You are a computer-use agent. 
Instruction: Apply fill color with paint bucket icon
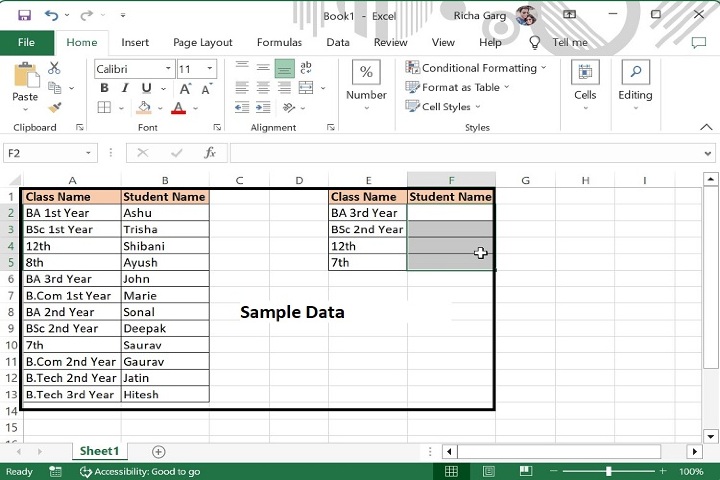tap(144, 108)
